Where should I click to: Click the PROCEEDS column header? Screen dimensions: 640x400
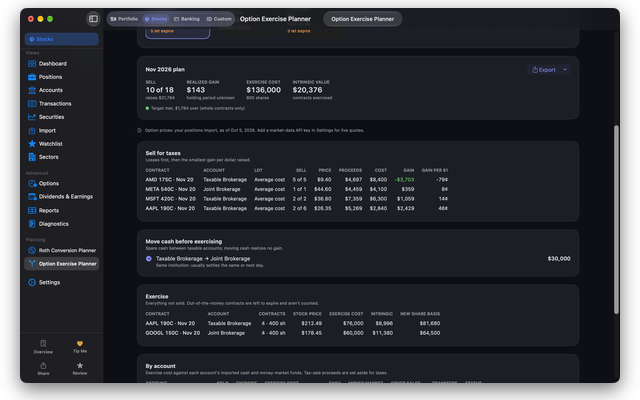[x=350, y=170]
